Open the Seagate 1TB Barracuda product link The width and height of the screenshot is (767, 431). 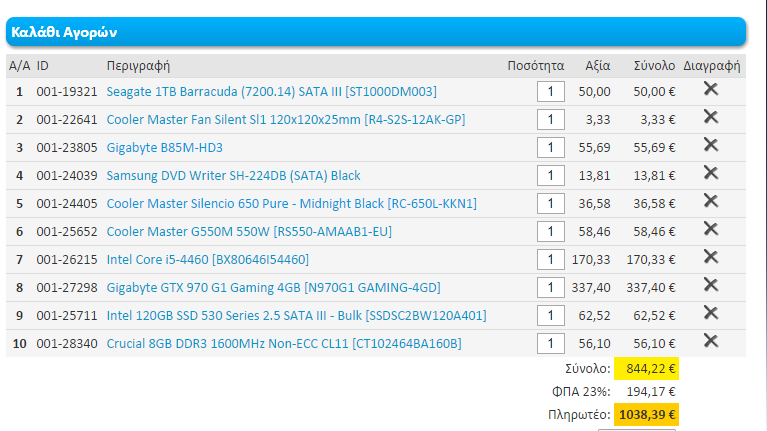coord(271,91)
